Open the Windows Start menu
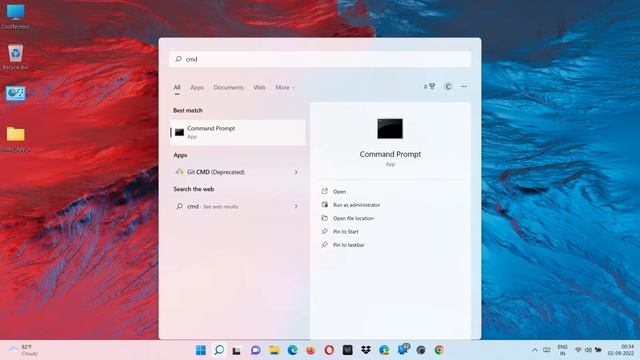 point(200,350)
